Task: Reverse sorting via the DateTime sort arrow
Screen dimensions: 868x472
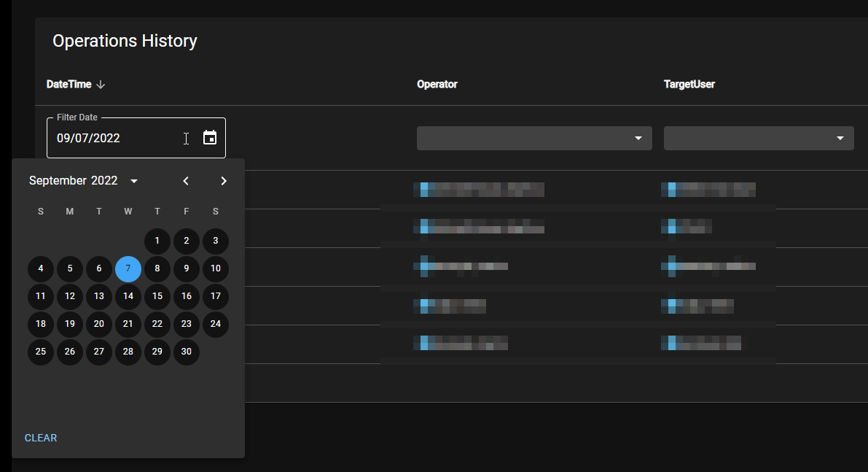Action: point(101,84)
